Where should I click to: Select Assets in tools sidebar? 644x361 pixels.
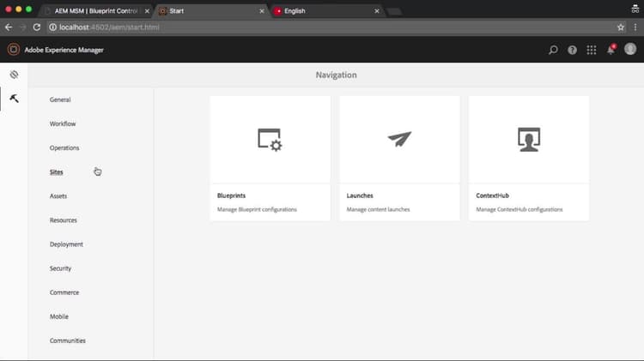pyautogui.click(x=58, y=196)
